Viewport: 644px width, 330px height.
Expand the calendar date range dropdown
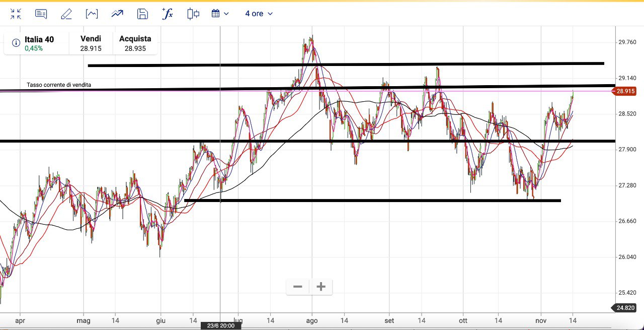[x=220, y=14]
